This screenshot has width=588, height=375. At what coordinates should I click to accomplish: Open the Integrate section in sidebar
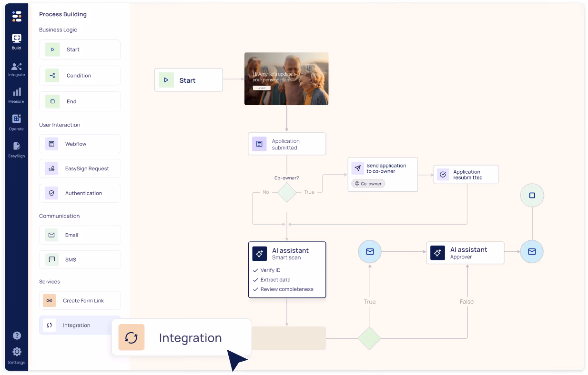[16, 69]
